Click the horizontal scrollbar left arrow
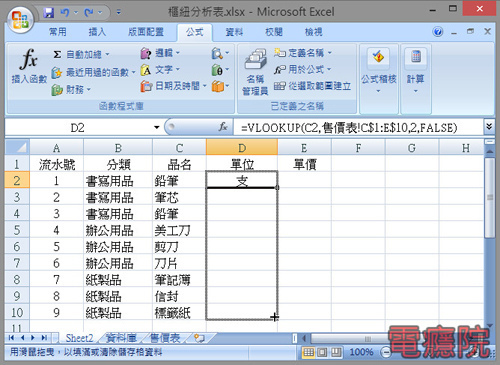Screen dimensions: 500x365 (304, 339)
